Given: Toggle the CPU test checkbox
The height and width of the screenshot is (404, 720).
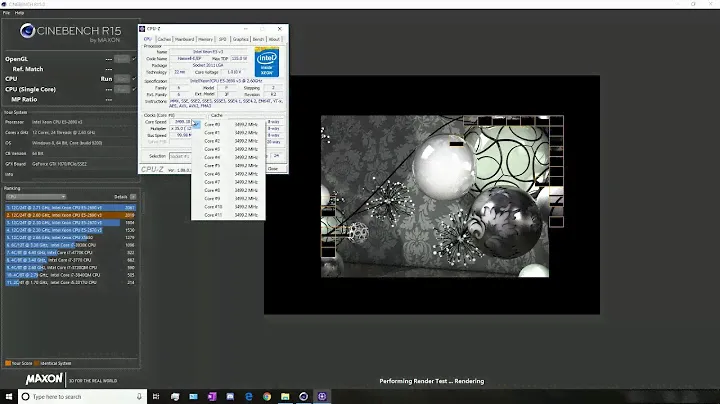Looking at the screenshot, I should (136, 78).
